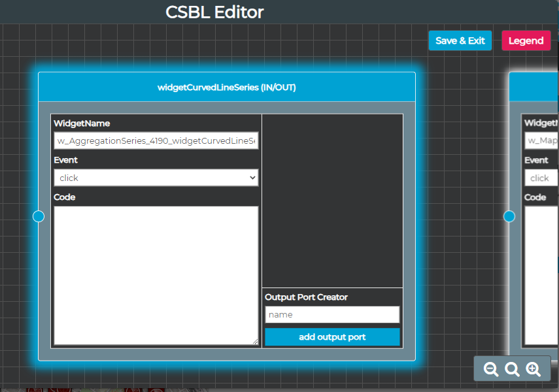Open the Legend
The width and height of the screenshot is (559, 392).
(526, 41)
